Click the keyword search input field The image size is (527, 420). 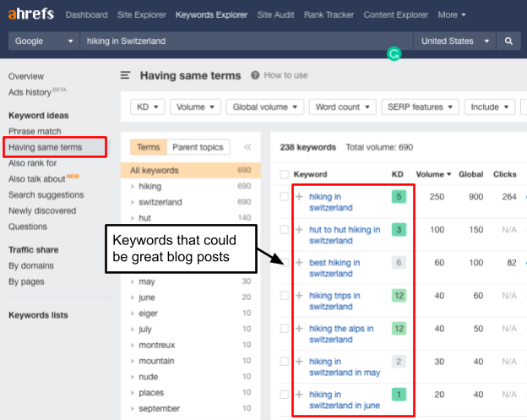pos(245,41)
